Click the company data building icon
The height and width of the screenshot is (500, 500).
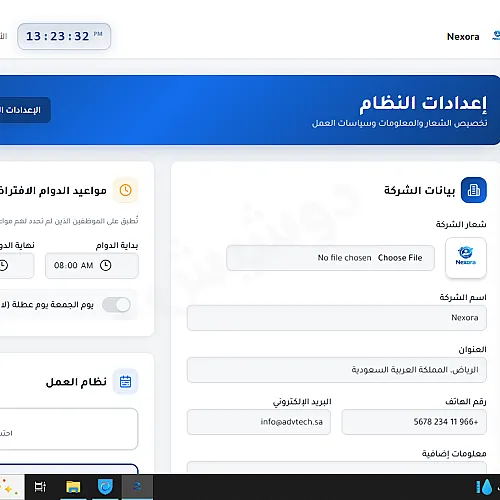[474, 190]
